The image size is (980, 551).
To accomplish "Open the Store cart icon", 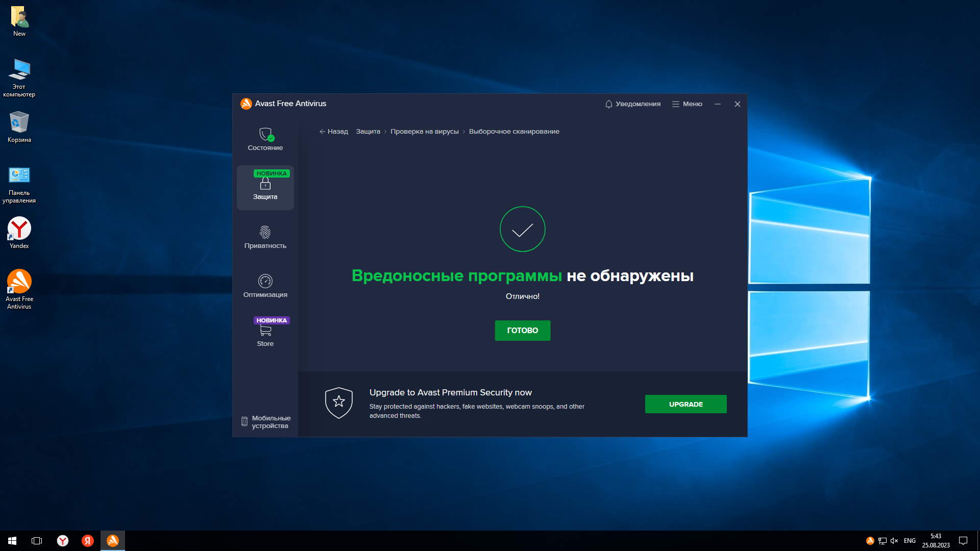I will tap(265, 331).
